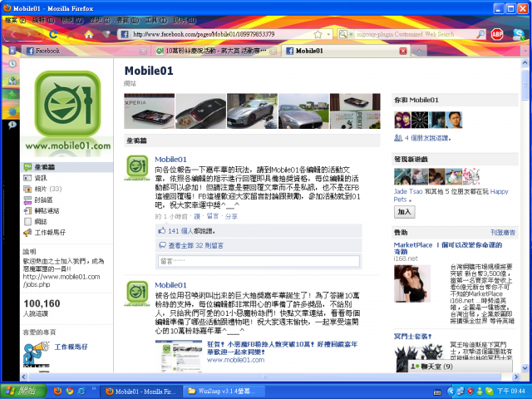Viewport: 532px width, 399px height.
Task: Click the Skype toolbar icon
Action: (x=519, y=34)
